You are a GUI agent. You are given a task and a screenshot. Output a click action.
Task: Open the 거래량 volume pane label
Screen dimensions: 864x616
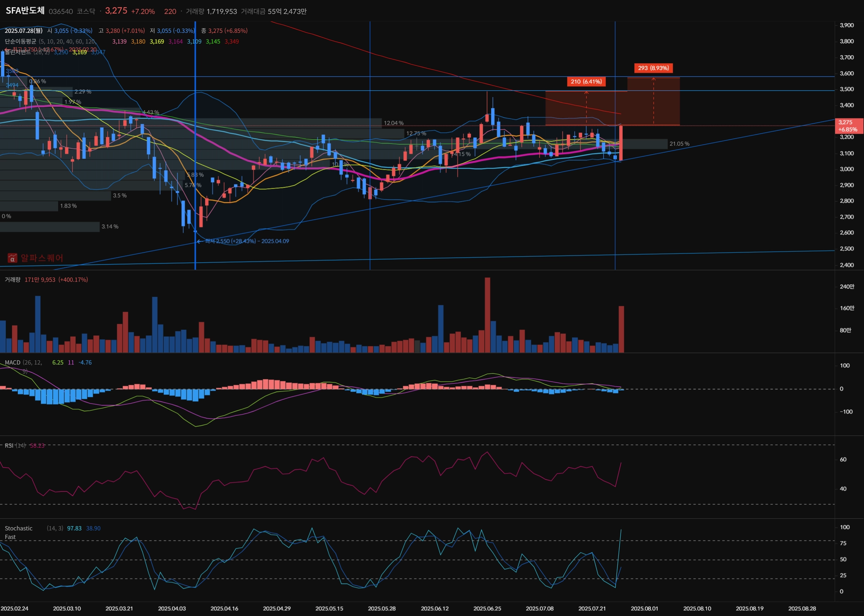(x=12, y=280)
